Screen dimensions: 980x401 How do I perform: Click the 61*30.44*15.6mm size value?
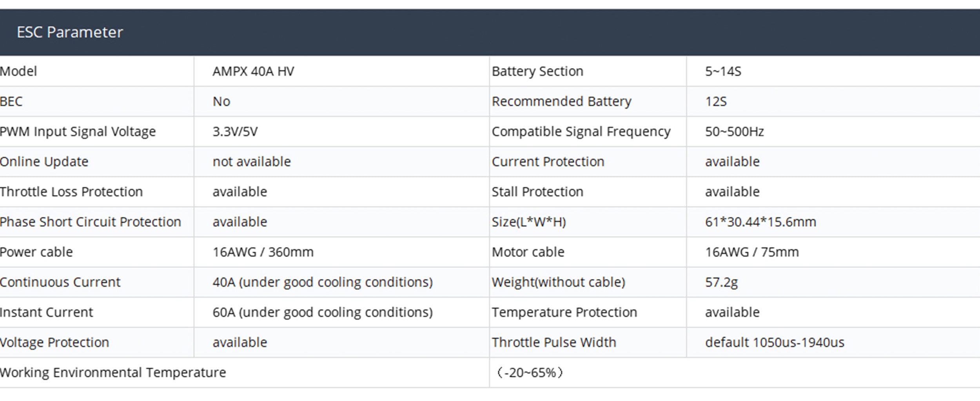tap(760, 222)
